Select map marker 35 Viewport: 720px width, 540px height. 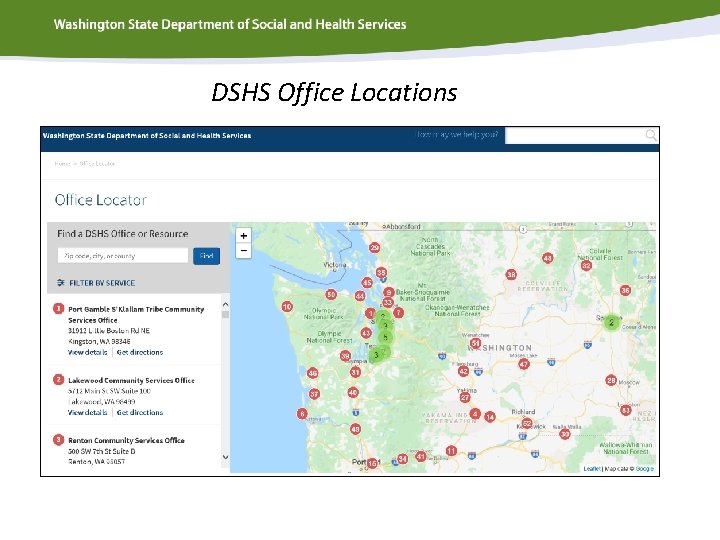tap(381, 272)
